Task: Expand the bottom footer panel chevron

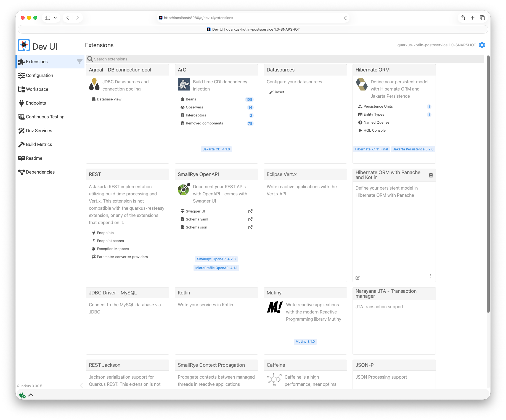Action: point(31,395)
